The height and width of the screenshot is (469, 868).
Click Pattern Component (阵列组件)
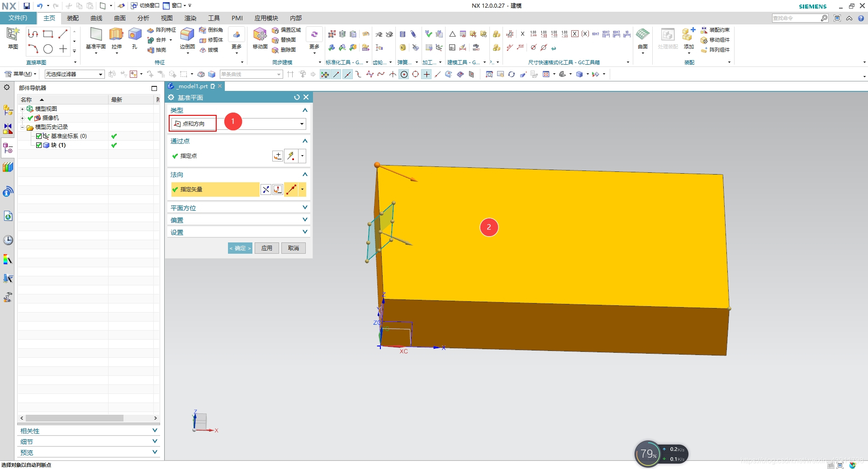(x=715, y=50)
